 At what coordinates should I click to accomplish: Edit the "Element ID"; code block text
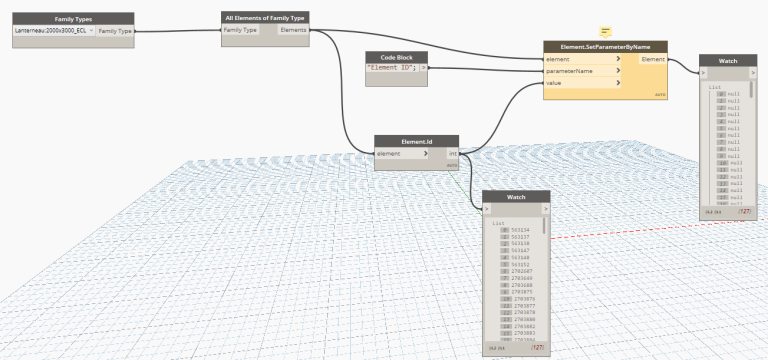click(392, 68)
